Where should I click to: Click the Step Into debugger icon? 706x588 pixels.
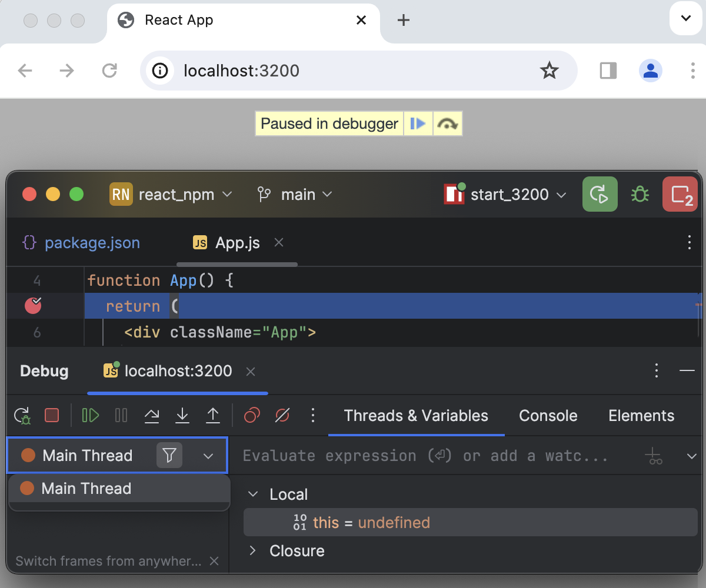[x=182, y=416]
